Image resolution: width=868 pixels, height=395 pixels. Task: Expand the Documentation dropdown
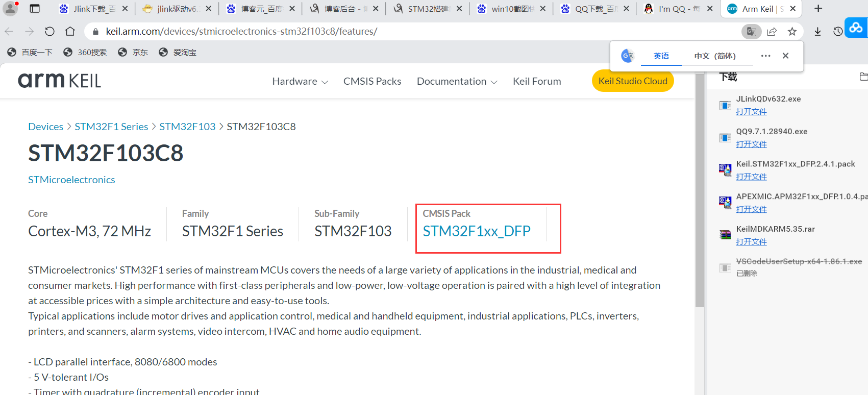click(457, 81)
